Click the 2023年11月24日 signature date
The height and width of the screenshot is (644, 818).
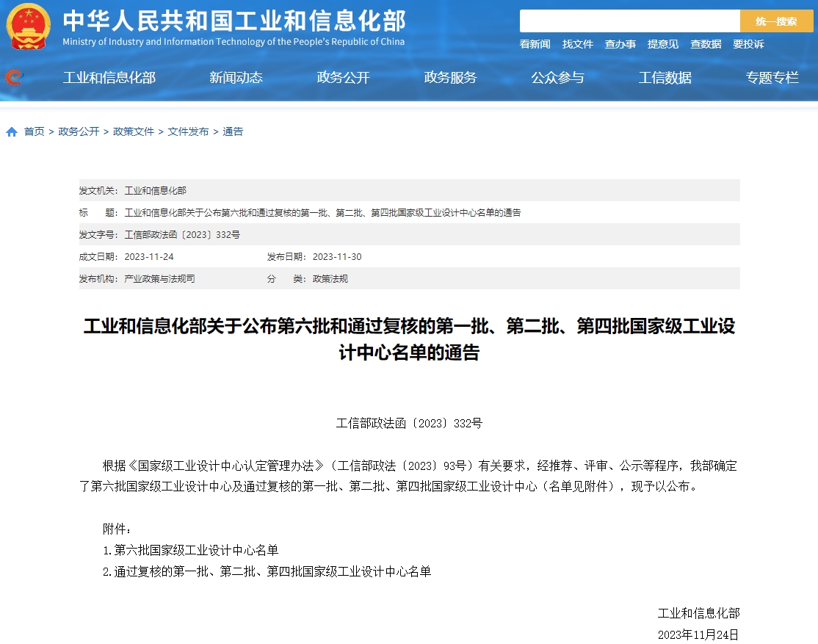(x=698, y=634)
